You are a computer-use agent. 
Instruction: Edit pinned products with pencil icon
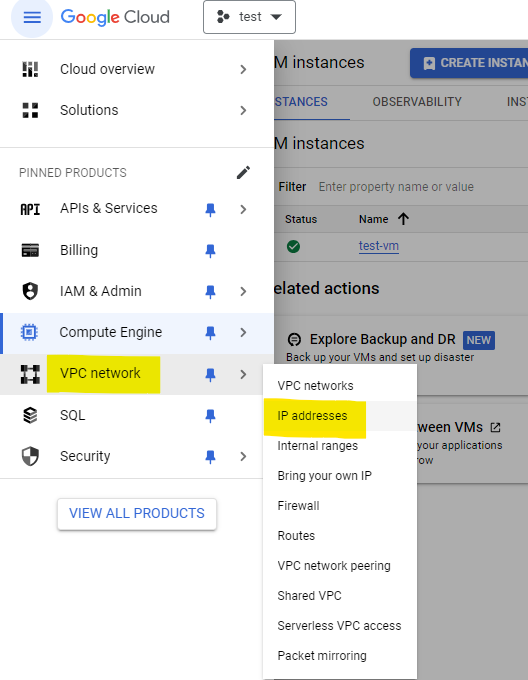click(x=243, y=173)
